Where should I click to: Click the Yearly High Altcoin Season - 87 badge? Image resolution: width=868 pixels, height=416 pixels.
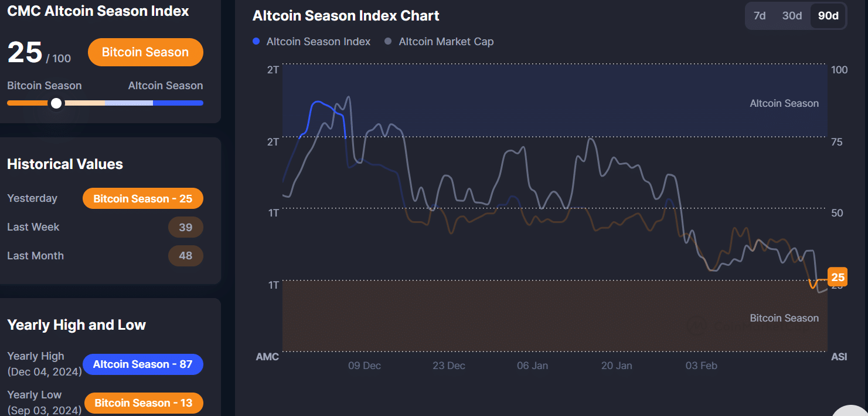(143, 364)
